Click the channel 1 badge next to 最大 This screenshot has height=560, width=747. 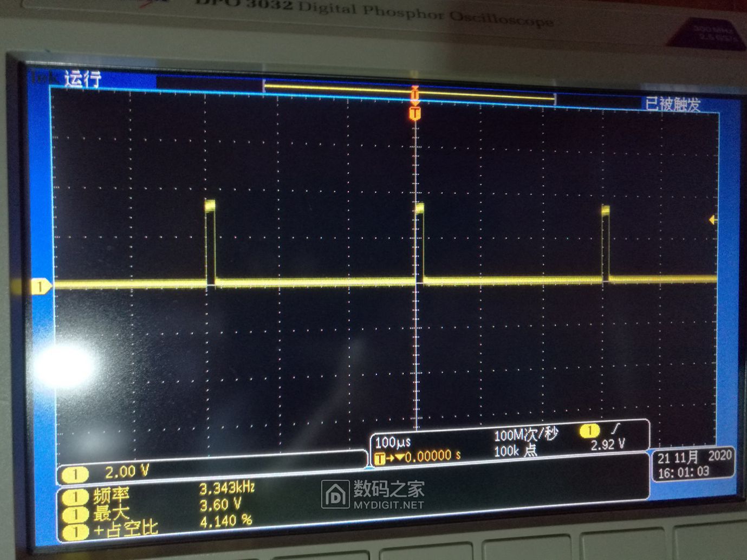tap(75, 515)
